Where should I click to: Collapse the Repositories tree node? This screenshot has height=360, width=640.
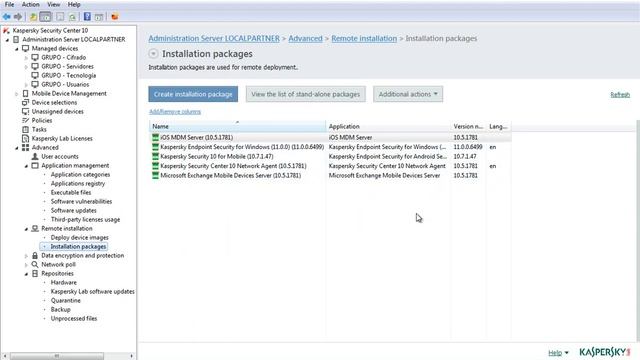(26, 274)
